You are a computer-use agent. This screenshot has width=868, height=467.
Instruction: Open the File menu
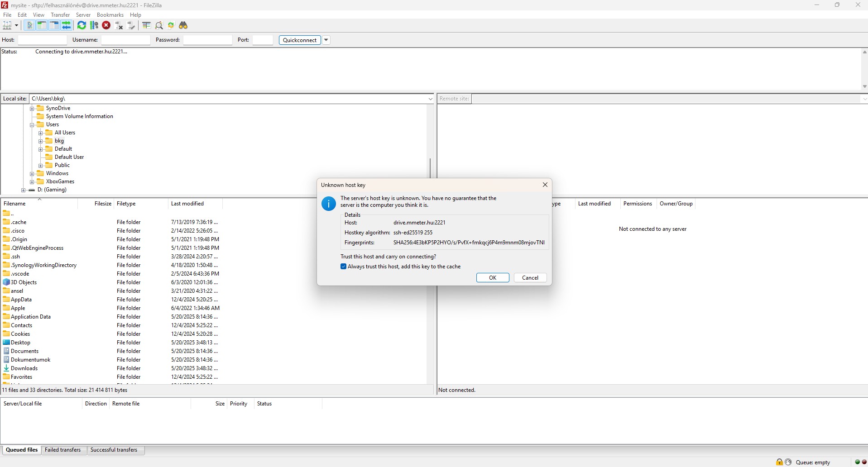(x=7, y=15)
